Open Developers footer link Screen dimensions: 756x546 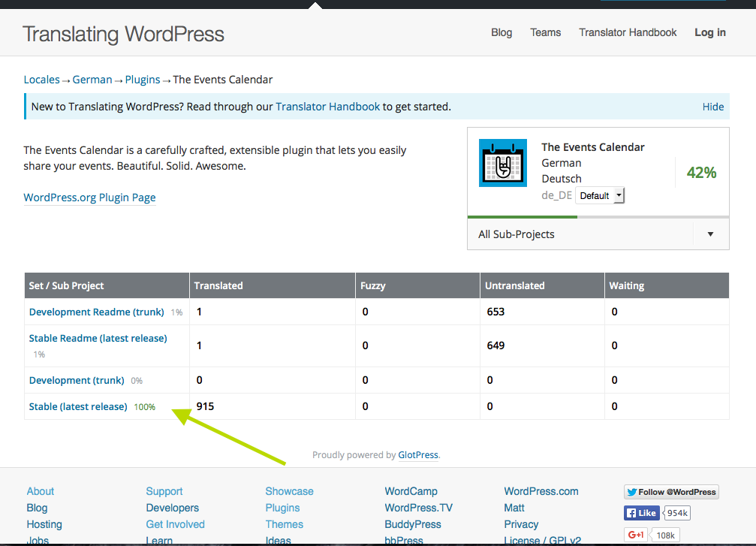pos(172,508)
